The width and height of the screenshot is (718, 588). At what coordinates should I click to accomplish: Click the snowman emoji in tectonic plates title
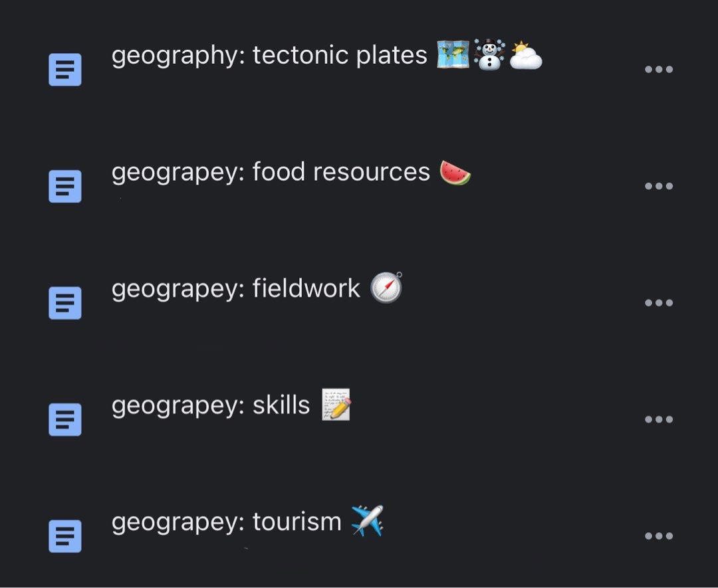tap(490, 56)
